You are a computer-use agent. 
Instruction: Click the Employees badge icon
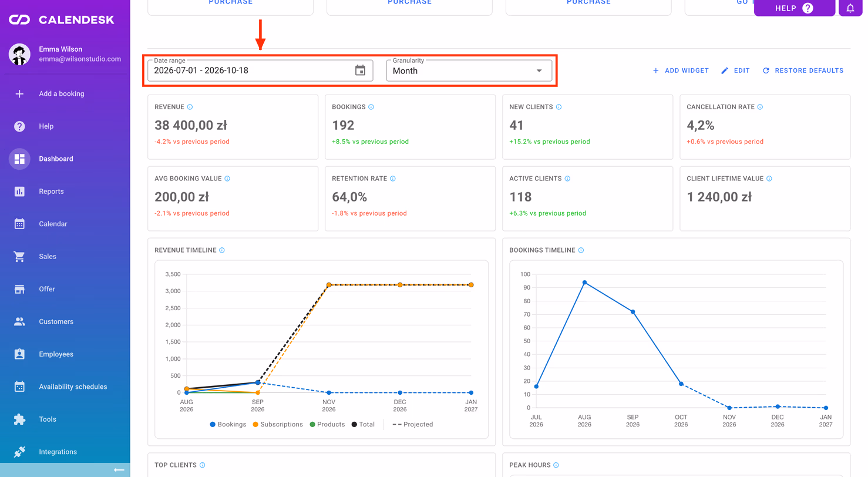(x=19, y=354)
